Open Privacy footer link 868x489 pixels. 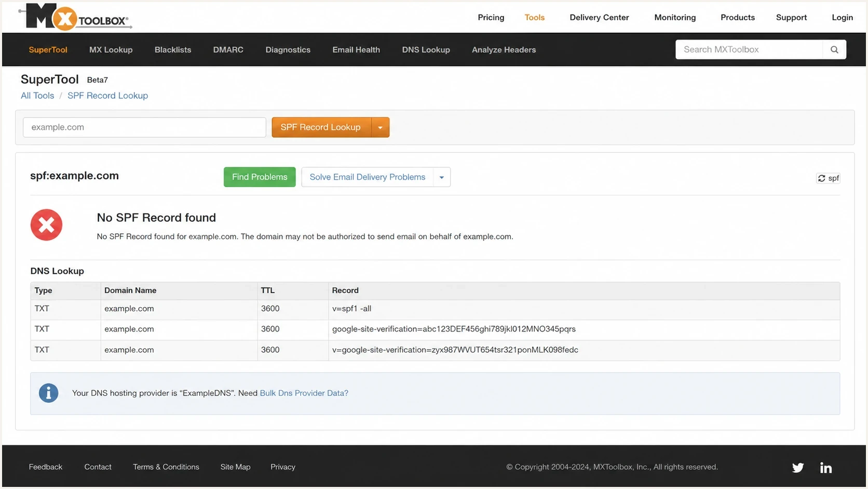[283, 467]
